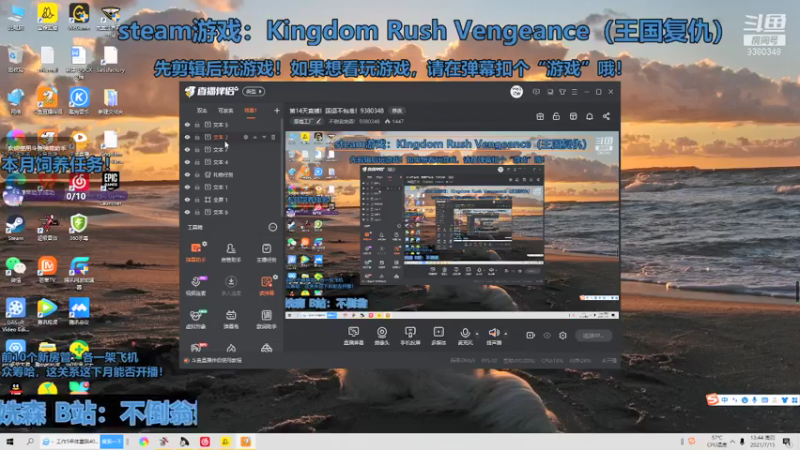
Task: Open Epic Games Launcher desktop icon
Action: tap(111, 187)
